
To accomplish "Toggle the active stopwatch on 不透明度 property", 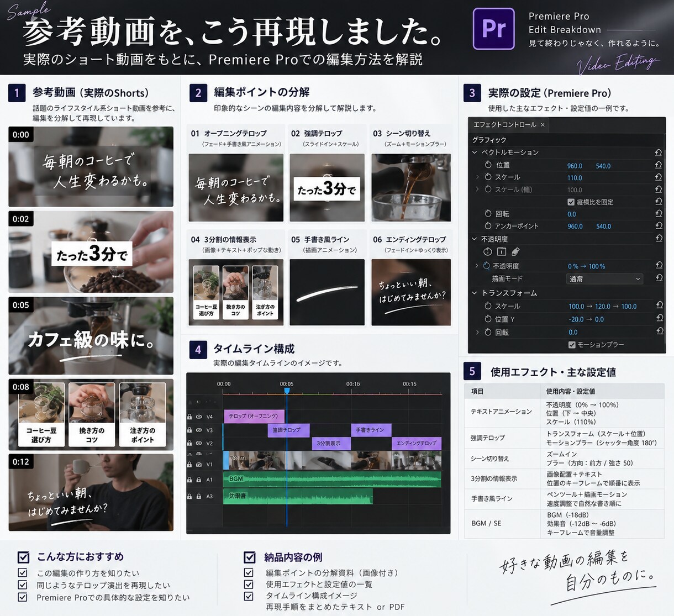I will pyautogui.click(x=486, y=266).
